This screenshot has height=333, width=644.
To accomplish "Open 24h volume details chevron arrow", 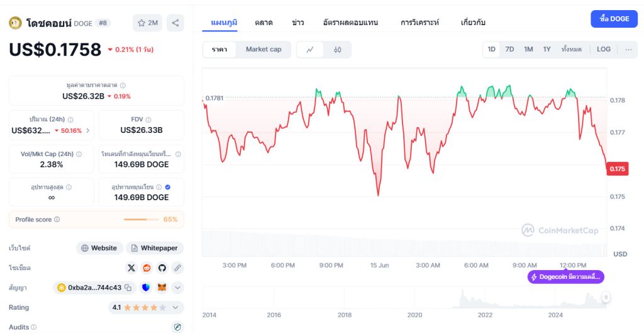I will pos(87,131).
